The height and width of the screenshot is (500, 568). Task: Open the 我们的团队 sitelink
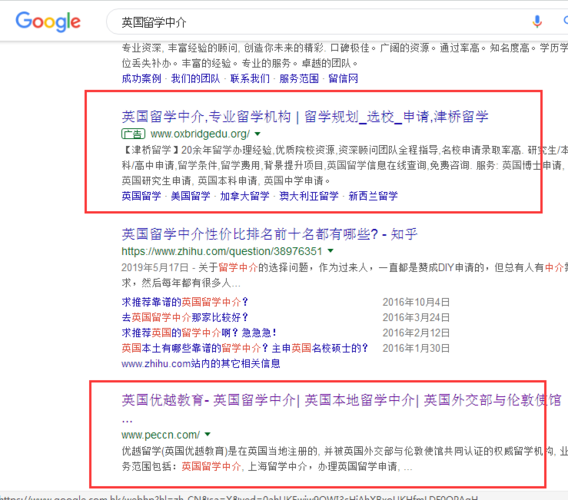click(196, 79)
